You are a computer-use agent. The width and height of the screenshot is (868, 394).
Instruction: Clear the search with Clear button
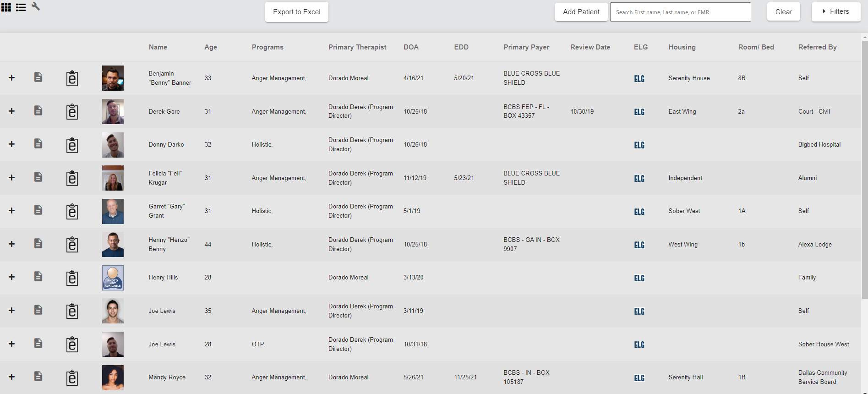coord(783,12)
